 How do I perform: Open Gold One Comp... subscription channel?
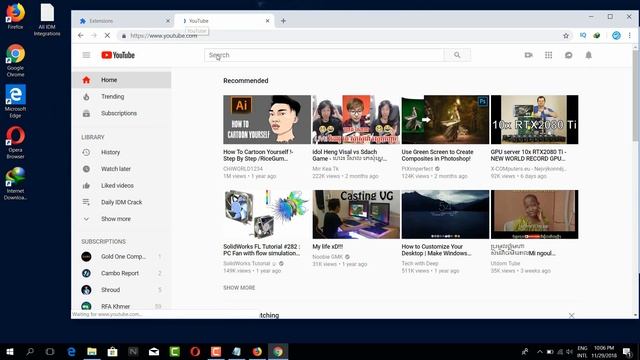click(x=122, y=257)
